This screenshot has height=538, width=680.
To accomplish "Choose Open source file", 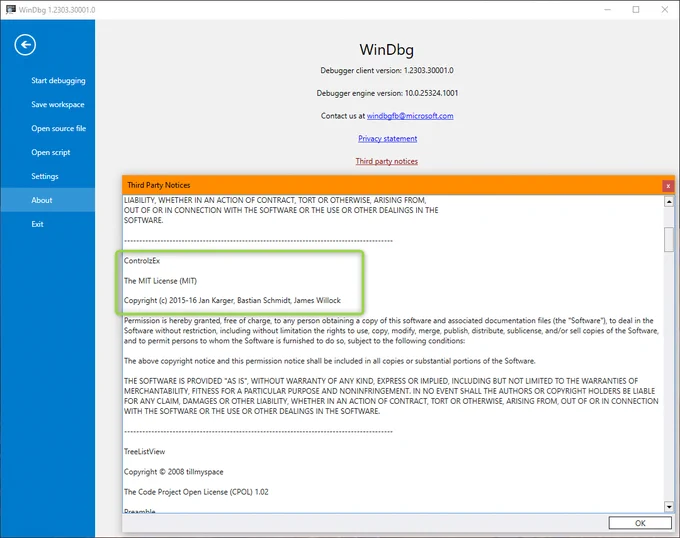I will pos(59,128).
